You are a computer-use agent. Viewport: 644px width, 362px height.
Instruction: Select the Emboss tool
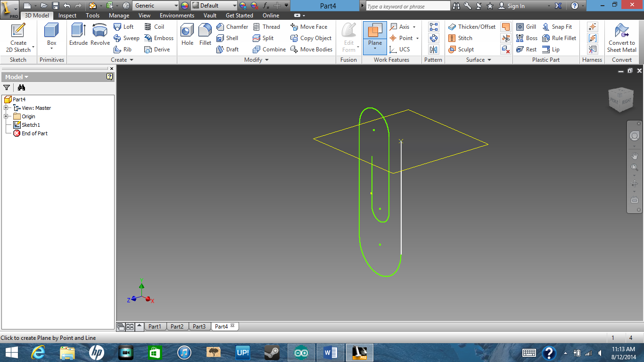pos(159,38)
